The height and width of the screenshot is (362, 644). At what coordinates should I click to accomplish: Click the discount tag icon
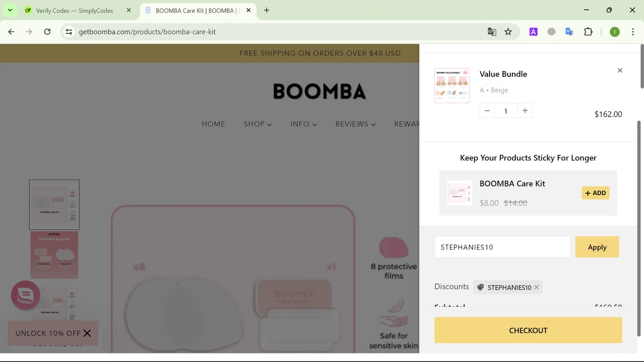(480, 287)
